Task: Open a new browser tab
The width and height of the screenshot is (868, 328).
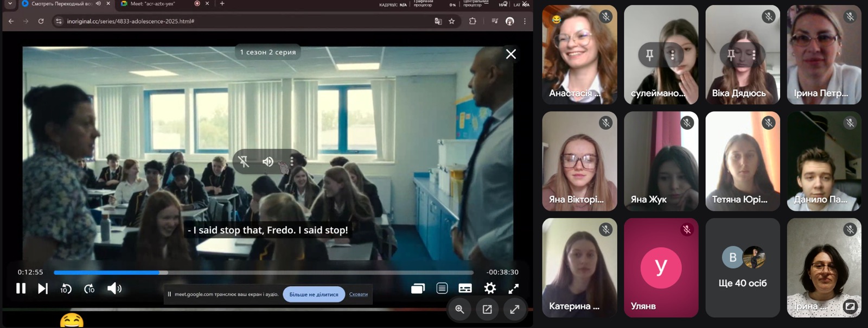Action: [x=222, y=4]
